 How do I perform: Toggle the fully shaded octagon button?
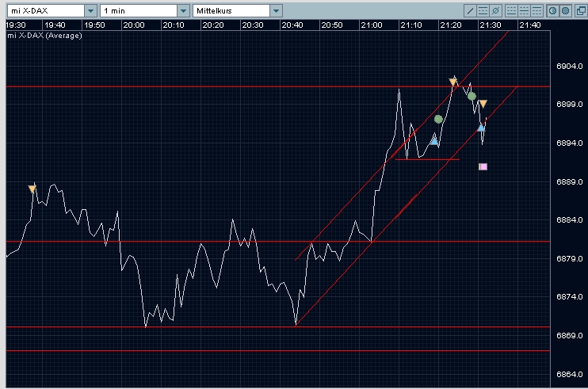[566, 10]
